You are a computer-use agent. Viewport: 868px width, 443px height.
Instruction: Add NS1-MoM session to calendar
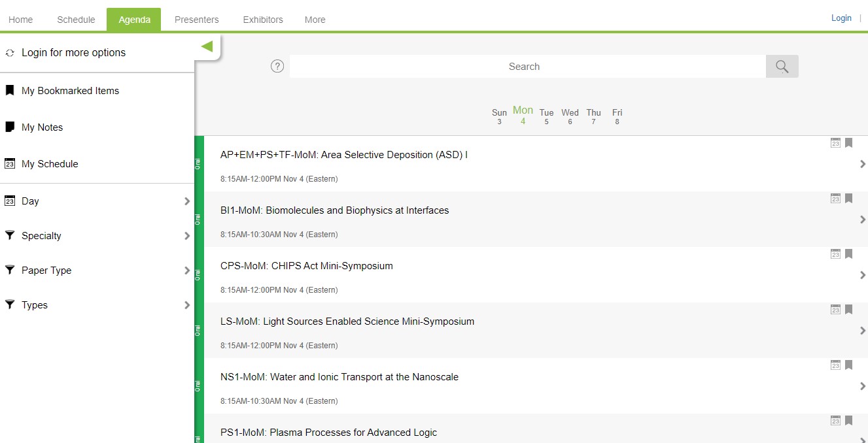(835, 365)
